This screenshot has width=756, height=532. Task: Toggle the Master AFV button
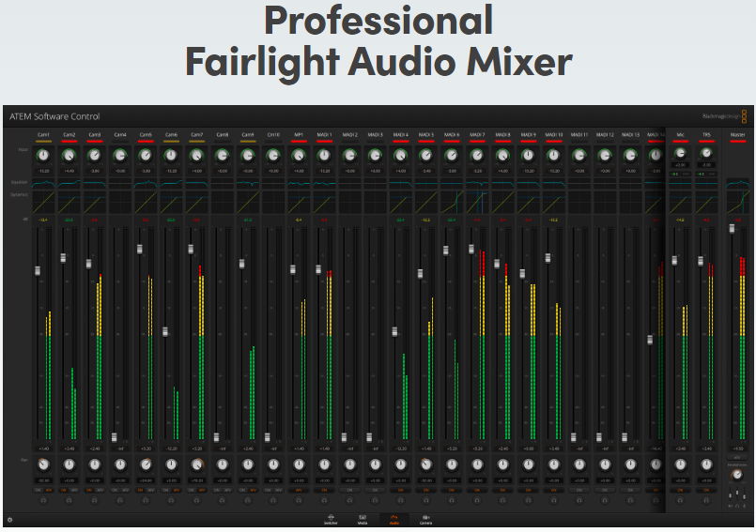click(737, 457)
